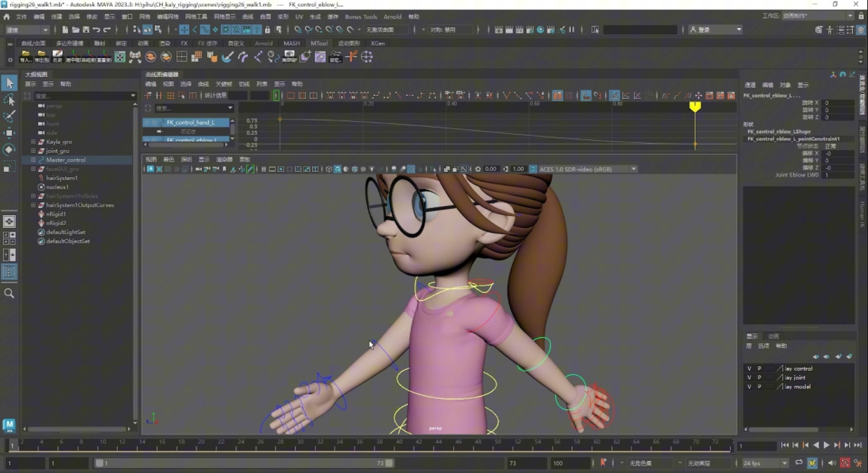
Task: Click the Undo arrow icon
Action: (96, 29)
